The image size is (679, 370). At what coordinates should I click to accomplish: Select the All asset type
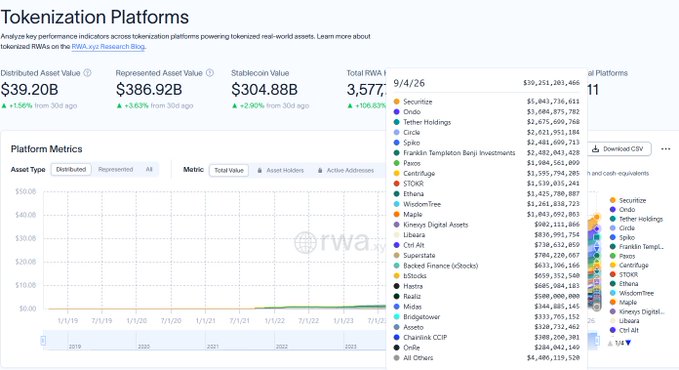tap(149, 169)
